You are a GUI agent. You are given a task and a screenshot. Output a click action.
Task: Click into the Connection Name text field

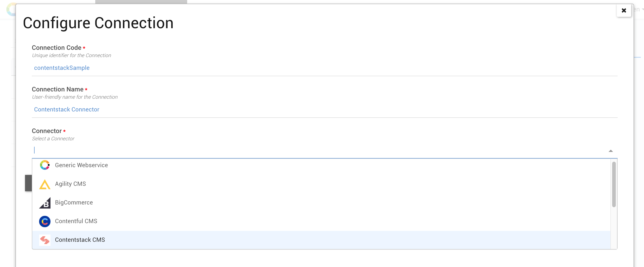point(324,109)
